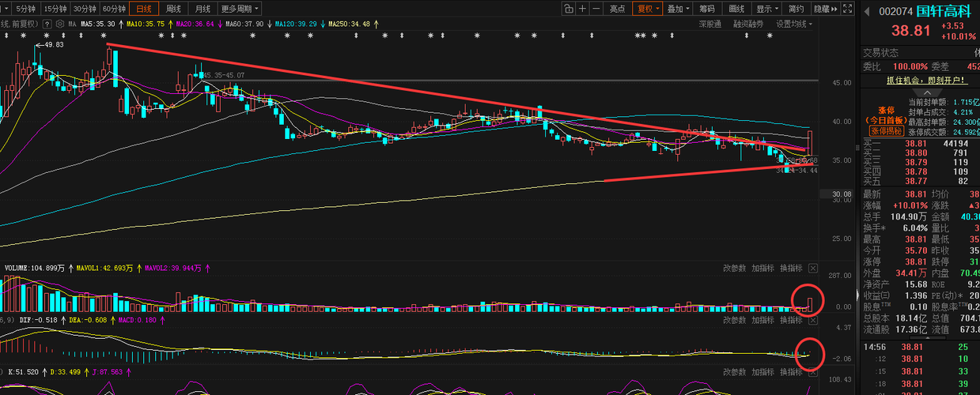Open the 复权 adjustment dropdown
This screenshot has width=980, height=395.
[648, 9]
